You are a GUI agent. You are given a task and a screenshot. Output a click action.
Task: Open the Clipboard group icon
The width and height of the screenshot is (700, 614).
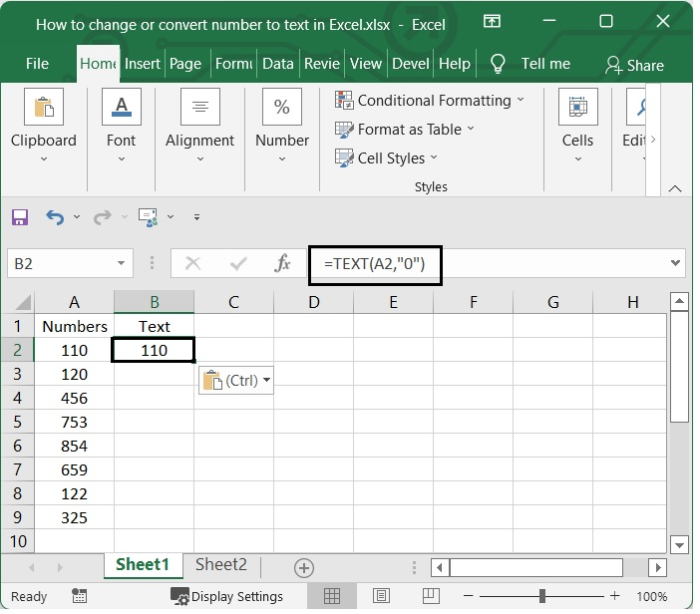pyautogui.click(x=44, y=107)
